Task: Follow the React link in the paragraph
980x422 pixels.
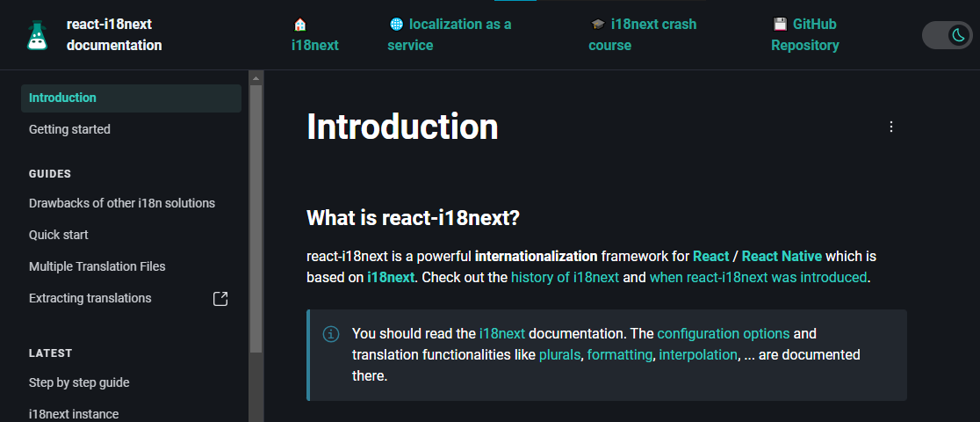Action: pos(710,256)
